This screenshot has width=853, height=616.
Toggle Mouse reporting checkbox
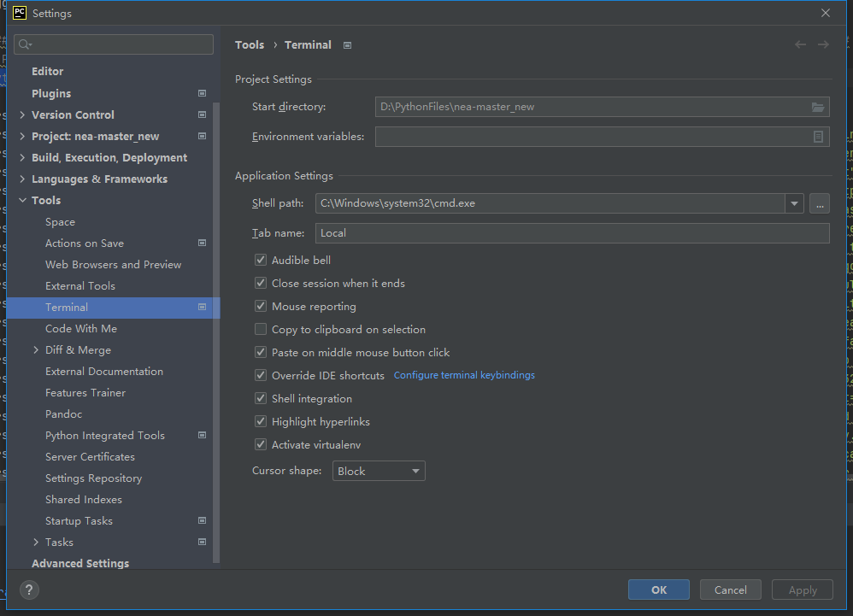click(x=261, y=306)
